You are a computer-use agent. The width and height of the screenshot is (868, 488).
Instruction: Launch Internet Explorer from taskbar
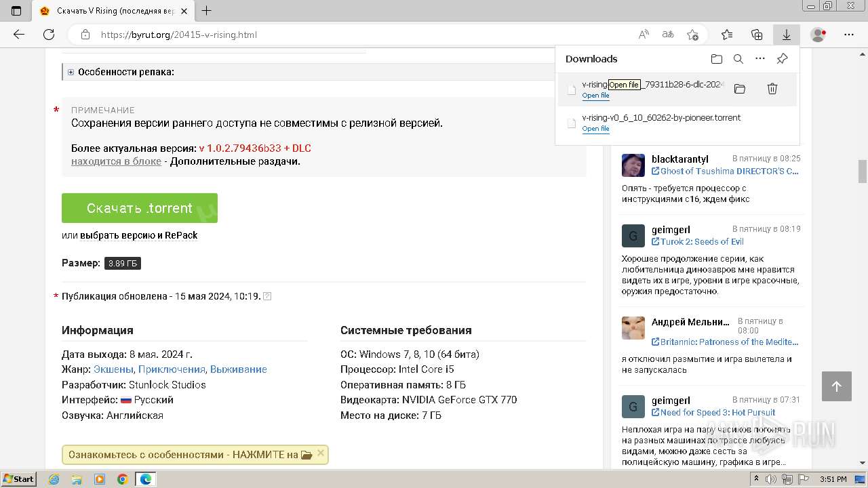pos(54,479)
